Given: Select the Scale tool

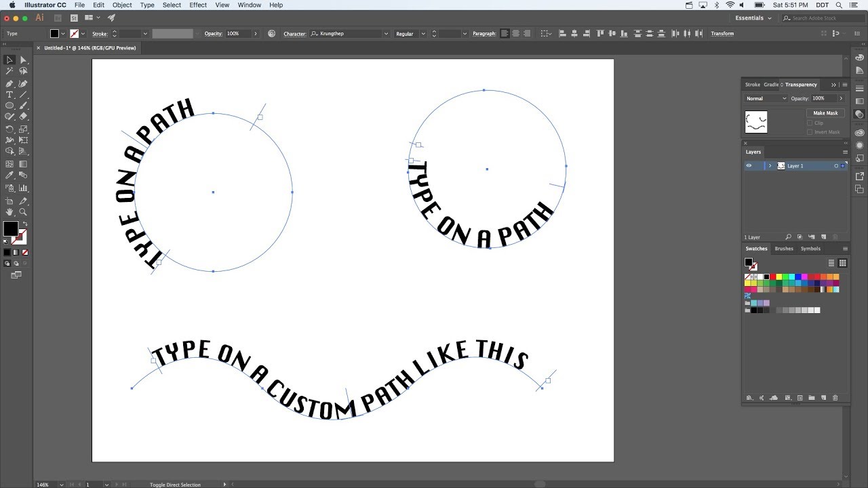Looking at the screenshot, I should pyautogui.click(x=23, y=129).
